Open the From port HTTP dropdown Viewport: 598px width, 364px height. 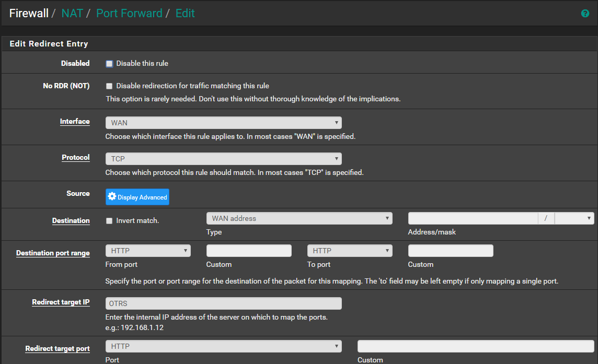pos(148,251)
